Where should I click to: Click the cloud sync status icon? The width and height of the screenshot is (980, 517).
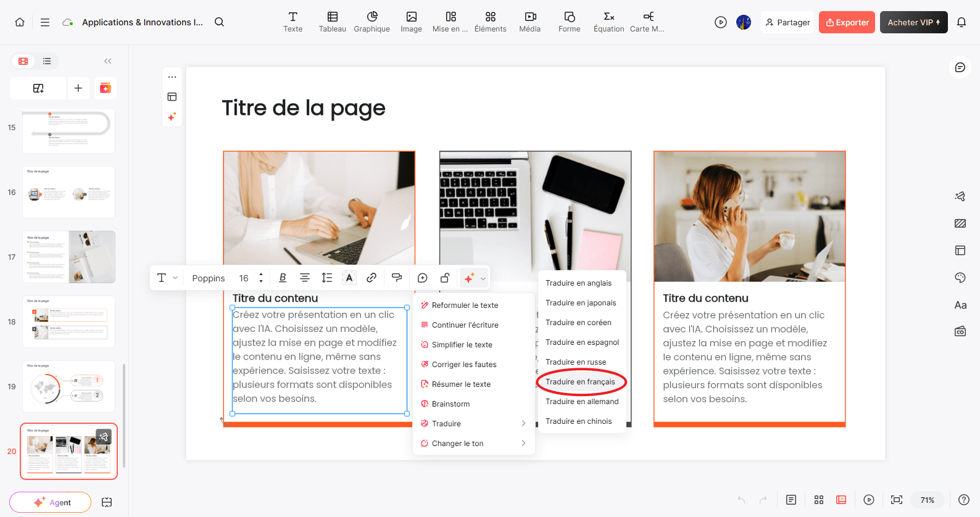pyautogui.click(x=68, y=22)
